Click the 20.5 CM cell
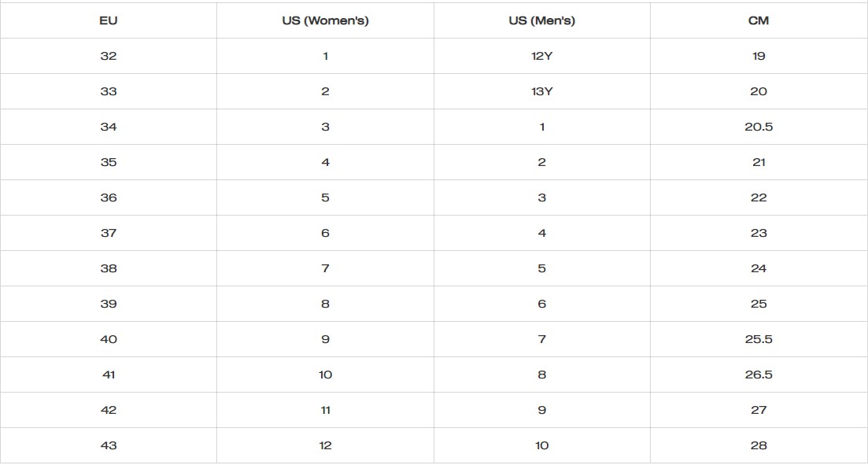Screen dimensions: 868x465 (759, 127)
